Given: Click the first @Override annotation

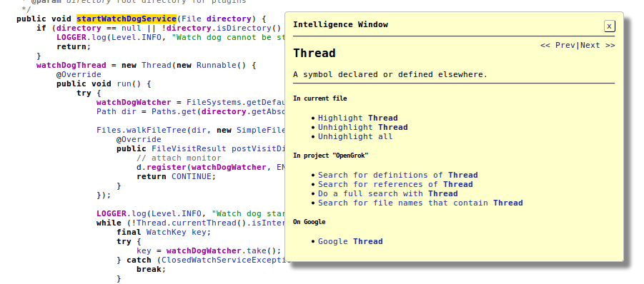Looking at the screenshot, I should coord(79,75).
